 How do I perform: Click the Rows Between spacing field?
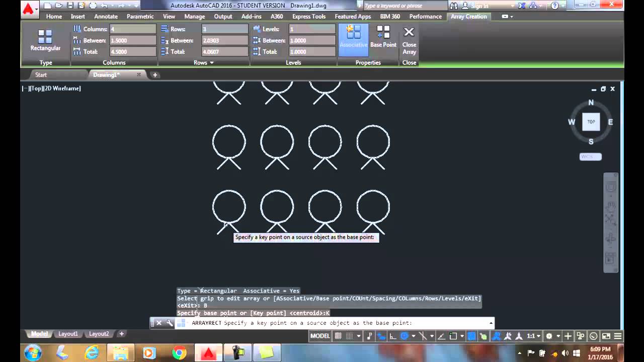[x=225, y=40]
